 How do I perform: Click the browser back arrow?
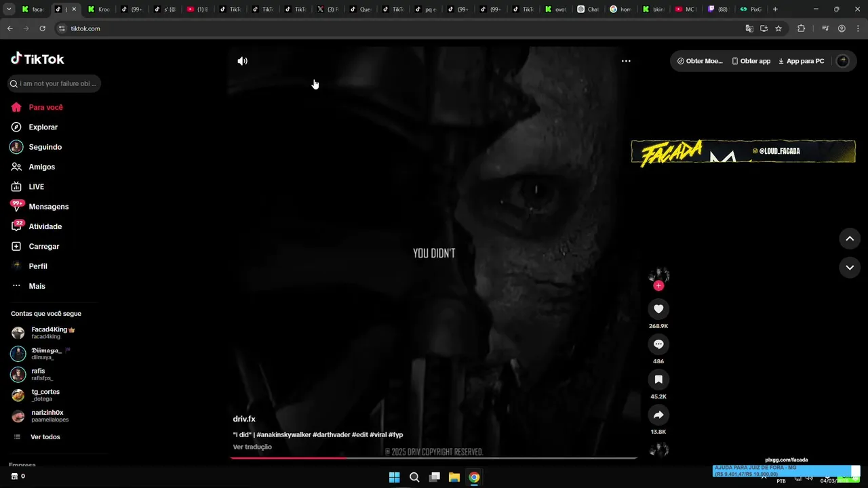coord(9,28)
